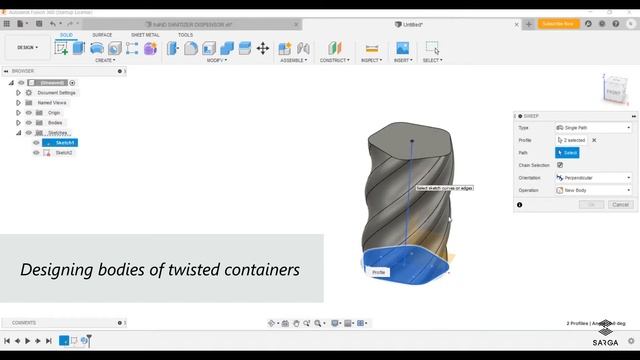
Task: Select the Hole tool icon
Action: [115, 48]
